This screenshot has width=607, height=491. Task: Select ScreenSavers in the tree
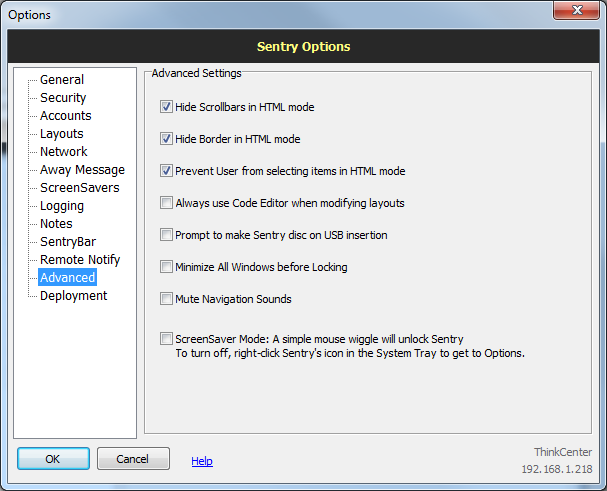click(x=80, y=187)
